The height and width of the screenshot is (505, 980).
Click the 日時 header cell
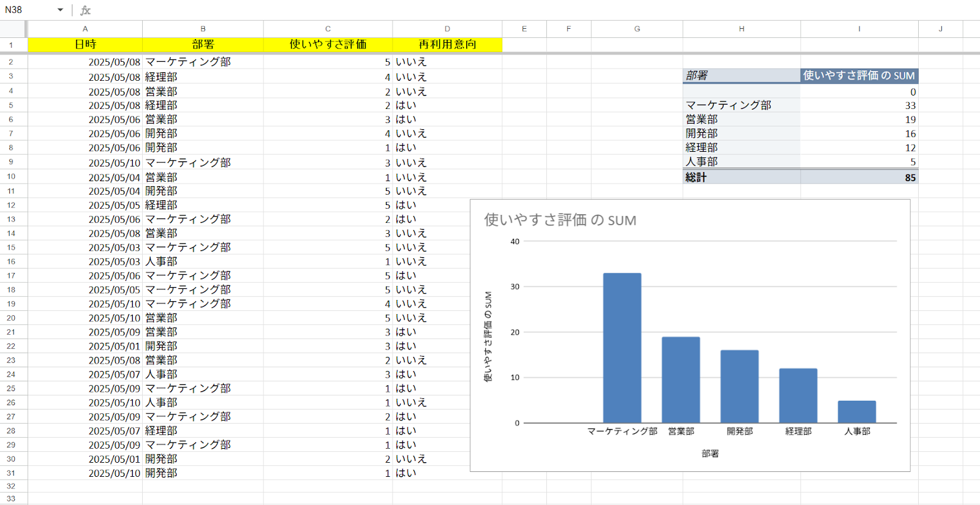pos(85,45)
